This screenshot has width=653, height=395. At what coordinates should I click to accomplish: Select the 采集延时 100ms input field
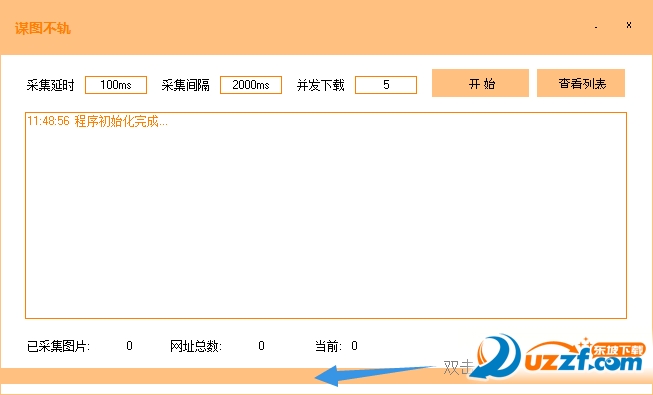pyautogui.click(x=116, y=85)
